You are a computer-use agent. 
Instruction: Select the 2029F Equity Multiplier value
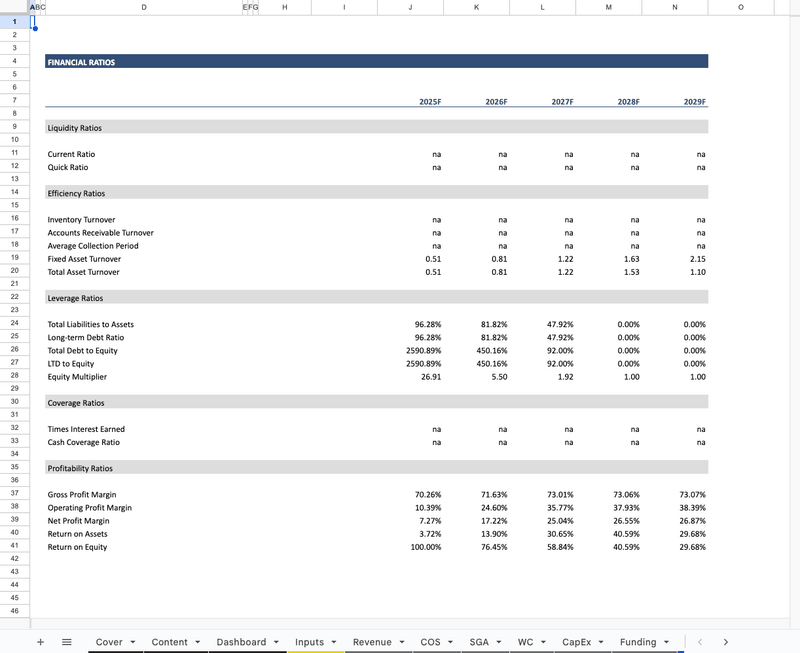(x=675, y=377)
